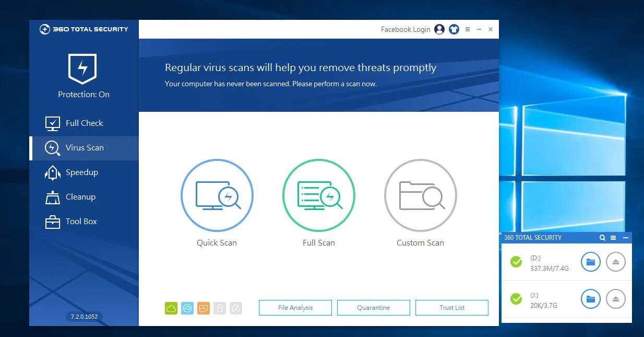Click the Protection On shield icon

tap(82, 69)
